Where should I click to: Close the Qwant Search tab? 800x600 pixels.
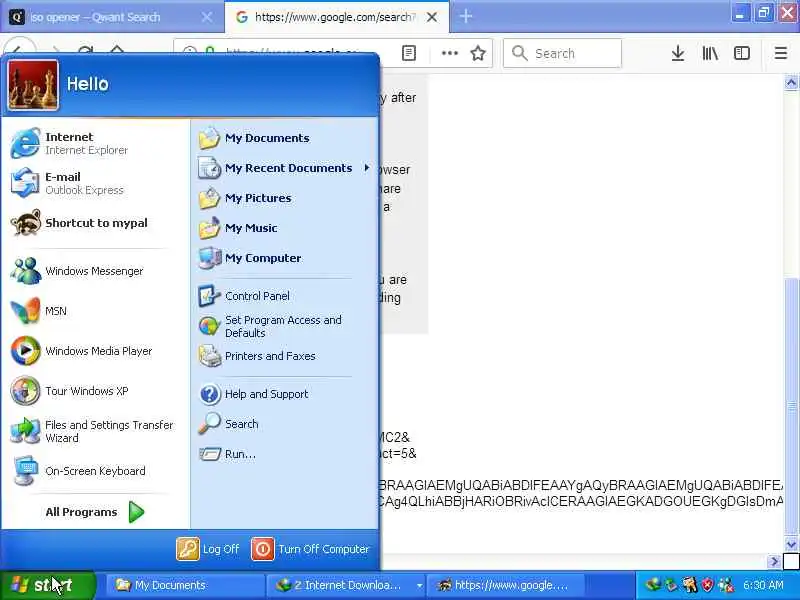coord(207,17)
